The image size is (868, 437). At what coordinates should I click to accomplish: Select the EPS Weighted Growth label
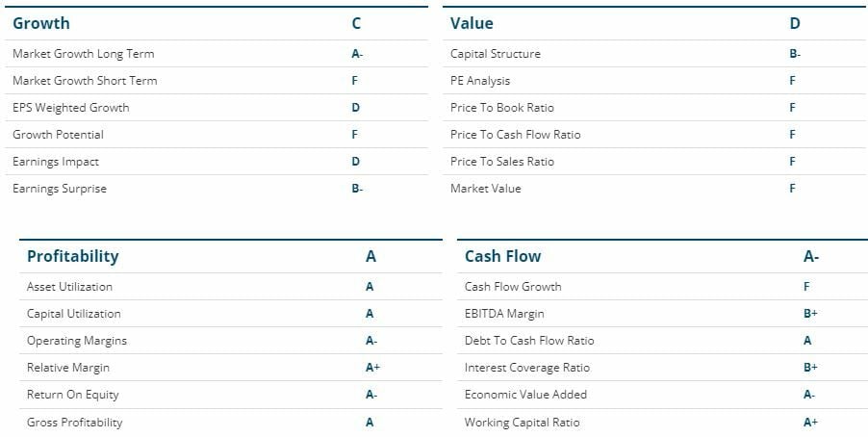coord(70,108)
